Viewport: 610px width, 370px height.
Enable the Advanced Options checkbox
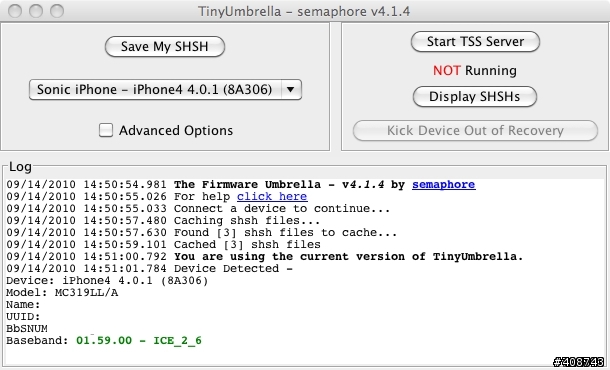click(x=106, y=130)
